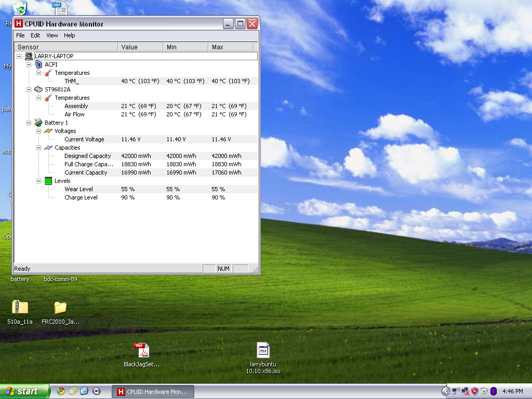Click the ACPI shield icon
This screenshot has height=399, width=532.
pyautogui.click(x=38, y=64)
